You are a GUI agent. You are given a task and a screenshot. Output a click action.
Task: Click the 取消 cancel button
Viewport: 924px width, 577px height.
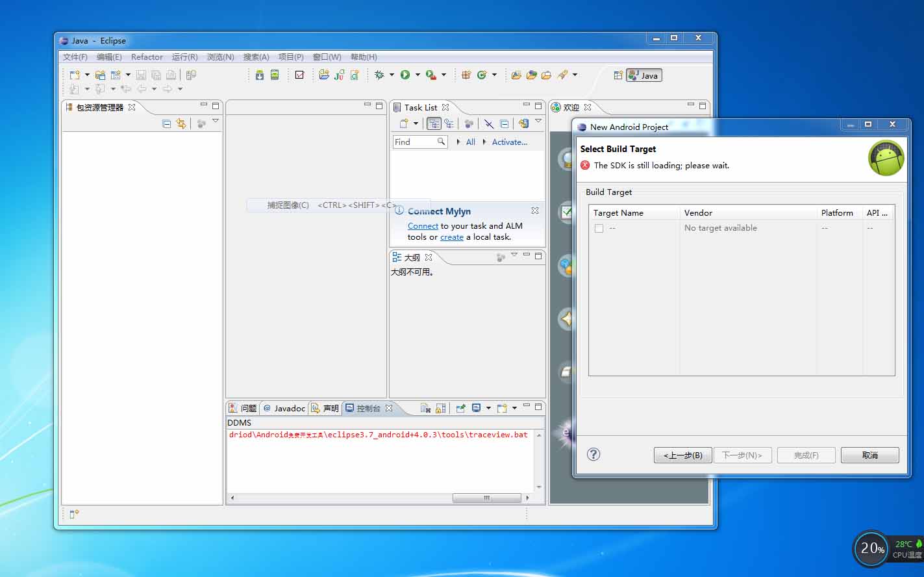(x=869, y=455)
